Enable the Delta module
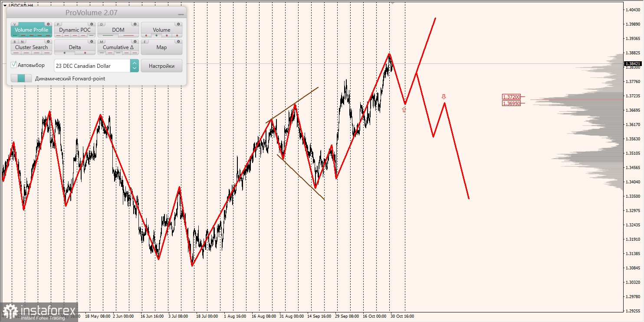 (x=75, y=47)
